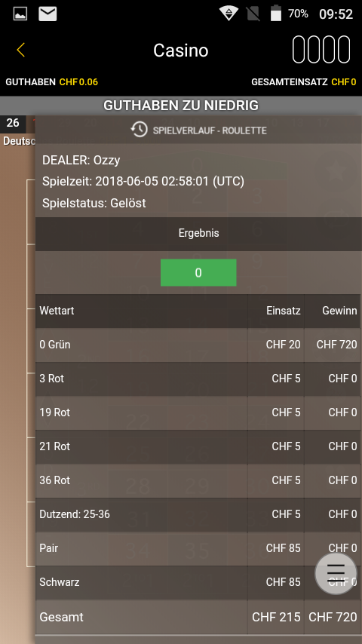Click the last number 26 tile
Screen dimensions: 362x644
(13, 123)
